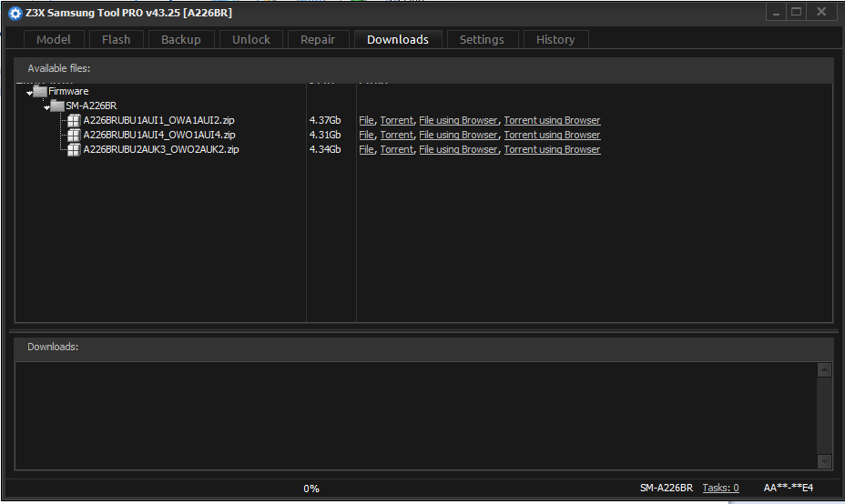
Task: Click the 0% progress indicator
Action: 311,489
